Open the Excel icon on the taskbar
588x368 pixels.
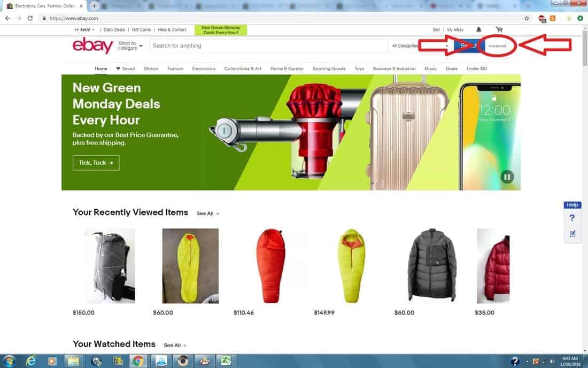(226, 361)
